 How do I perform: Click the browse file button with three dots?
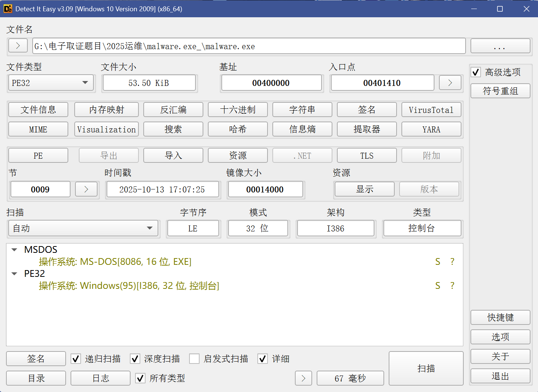[500, 46]
